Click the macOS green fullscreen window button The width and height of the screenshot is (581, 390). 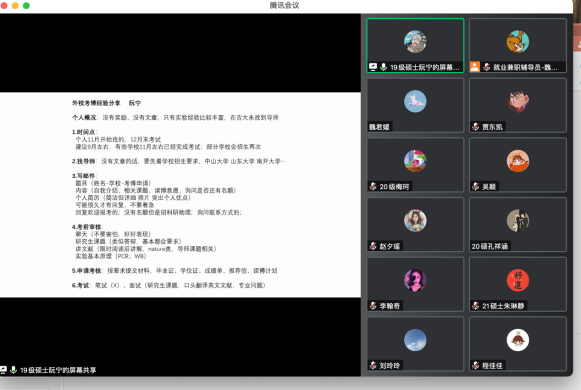(26, 6)
